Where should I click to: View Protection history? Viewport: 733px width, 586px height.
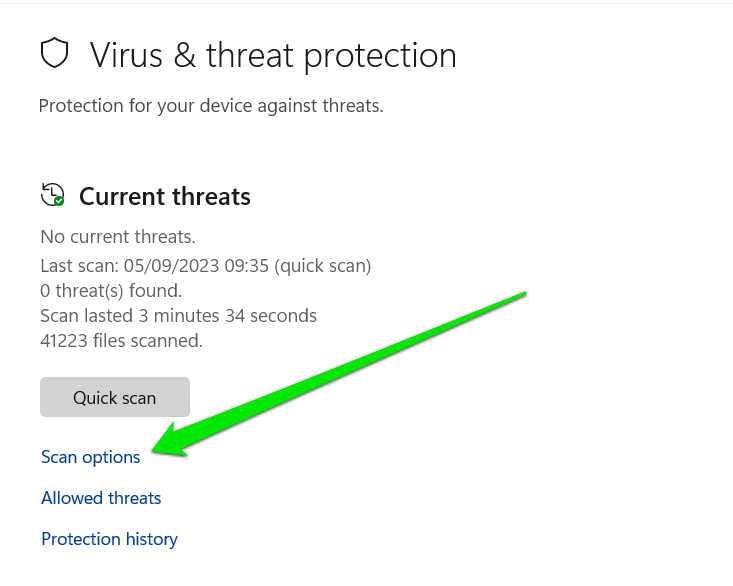(109, 539)
